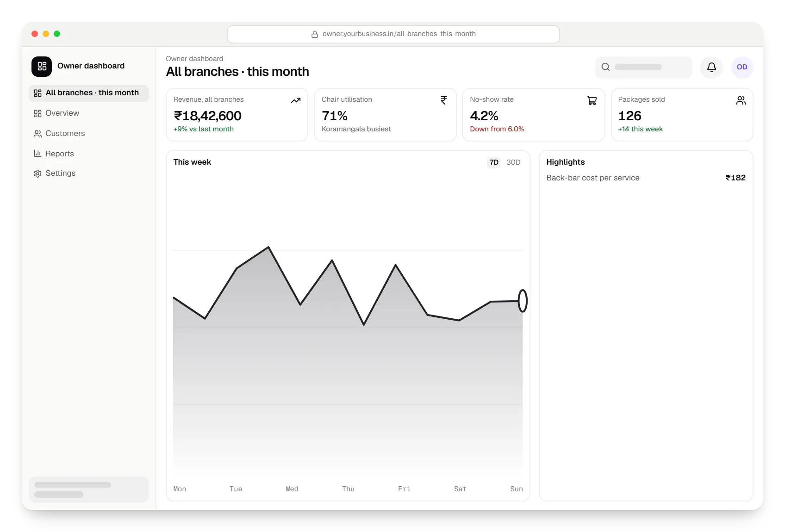Click the Down from 6.0% text
Viewport: 785px width, 532px height.
coord(497,129)
